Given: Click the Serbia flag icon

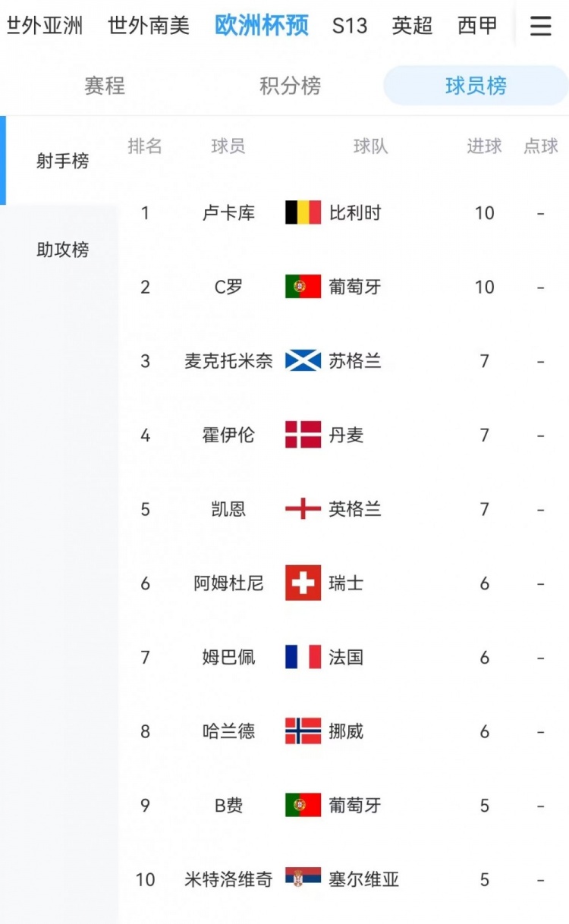Looking at the screenshot, I should pyautogui.click(x=303, y=878).
